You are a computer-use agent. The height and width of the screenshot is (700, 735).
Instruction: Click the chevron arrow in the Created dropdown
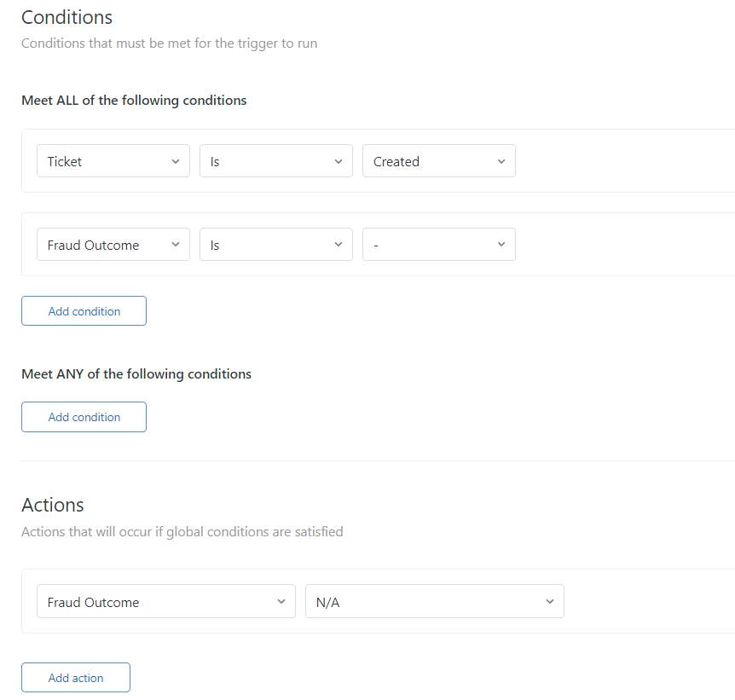(x=501, y=161)
